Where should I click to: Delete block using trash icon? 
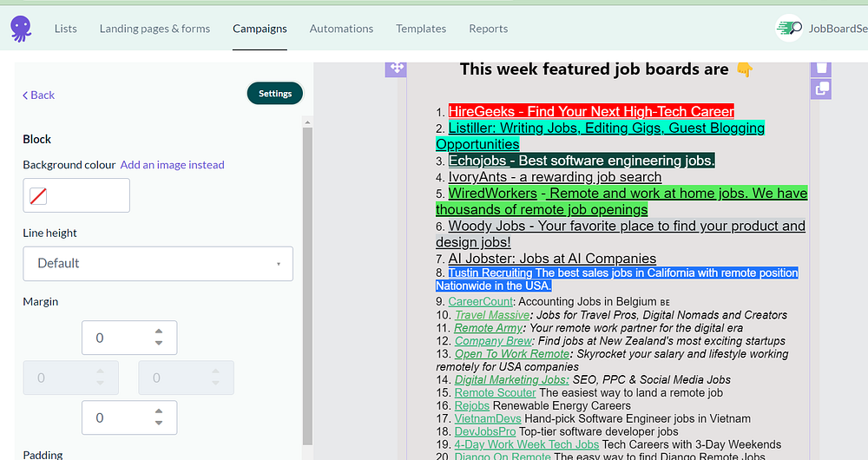click(x=821, y=69)
